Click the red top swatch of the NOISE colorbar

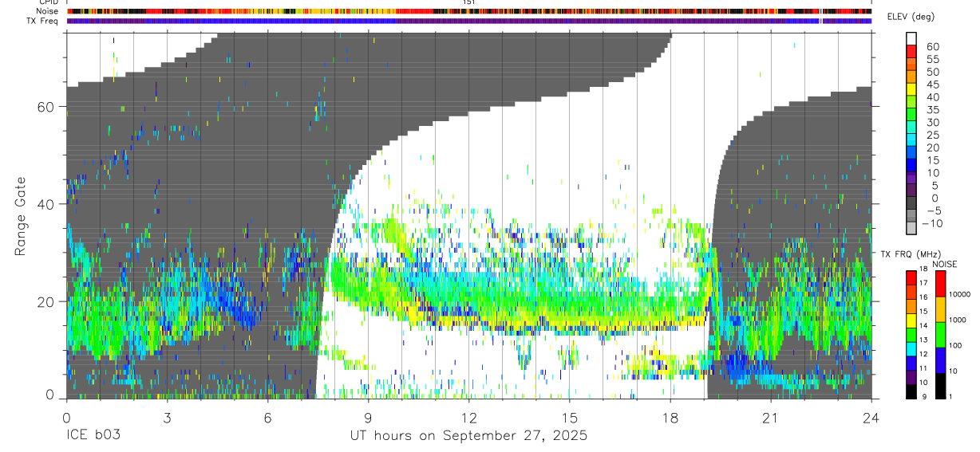click(x=939, y=284)
